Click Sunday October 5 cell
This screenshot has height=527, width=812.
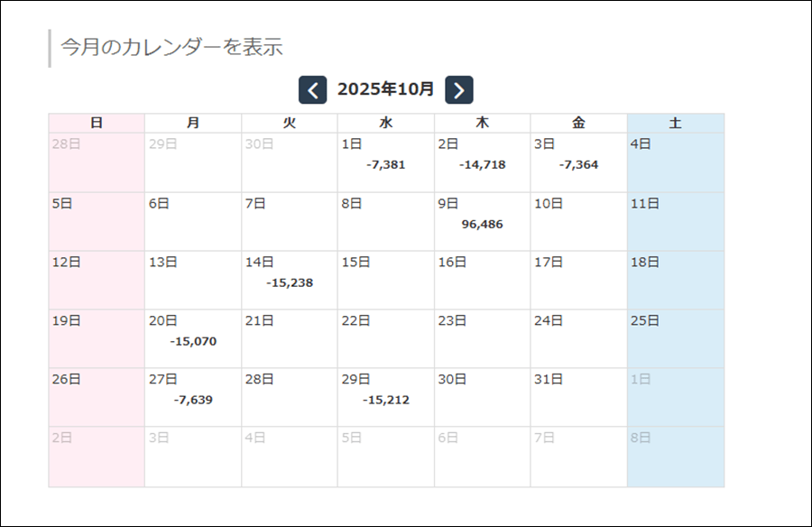96,221
